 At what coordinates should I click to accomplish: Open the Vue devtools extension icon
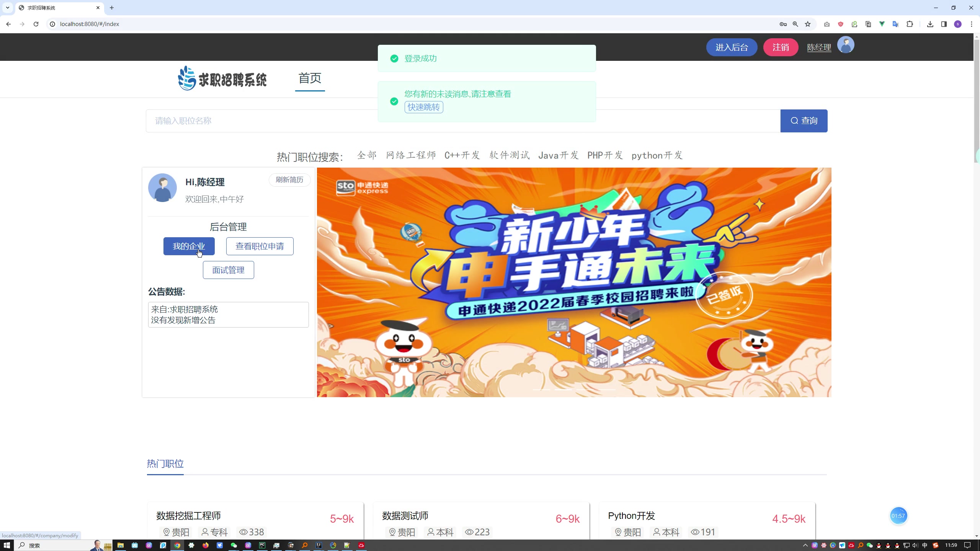point(882,24)
